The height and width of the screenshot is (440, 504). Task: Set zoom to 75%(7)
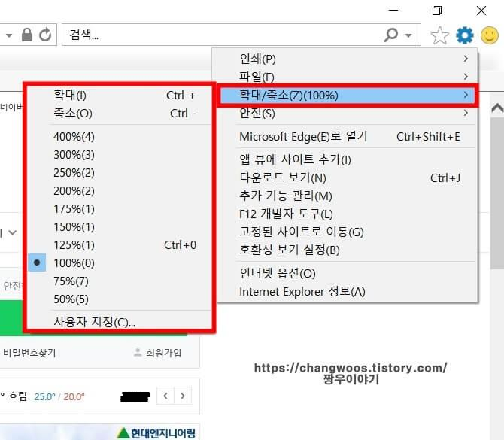[x=120, y=281]
